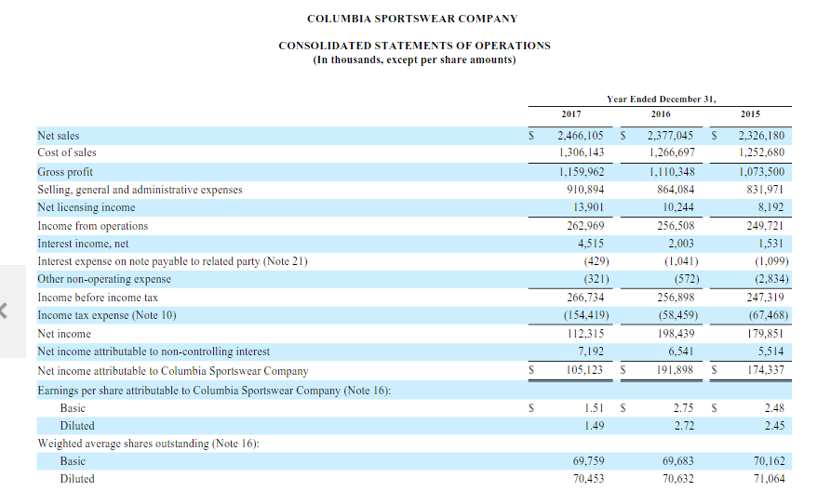Click diluted shares value 70,453
Viewport: 831px width, 504px height.
click(x=588, y=479)
